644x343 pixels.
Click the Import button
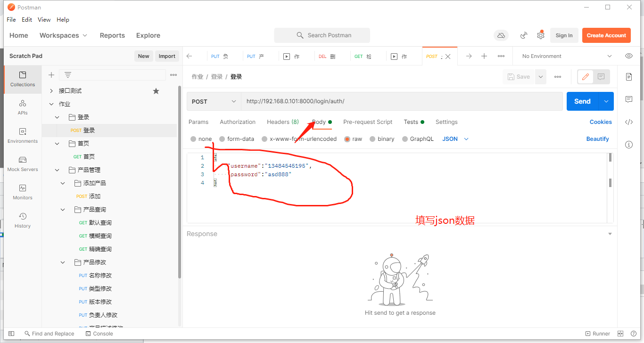click(x=167, y=56)
